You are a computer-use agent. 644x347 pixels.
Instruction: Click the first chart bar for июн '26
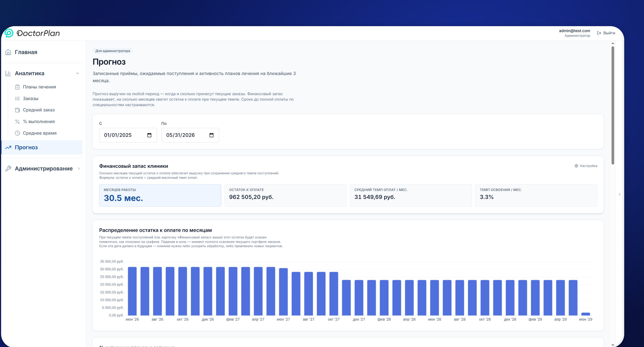click(132, 291)
